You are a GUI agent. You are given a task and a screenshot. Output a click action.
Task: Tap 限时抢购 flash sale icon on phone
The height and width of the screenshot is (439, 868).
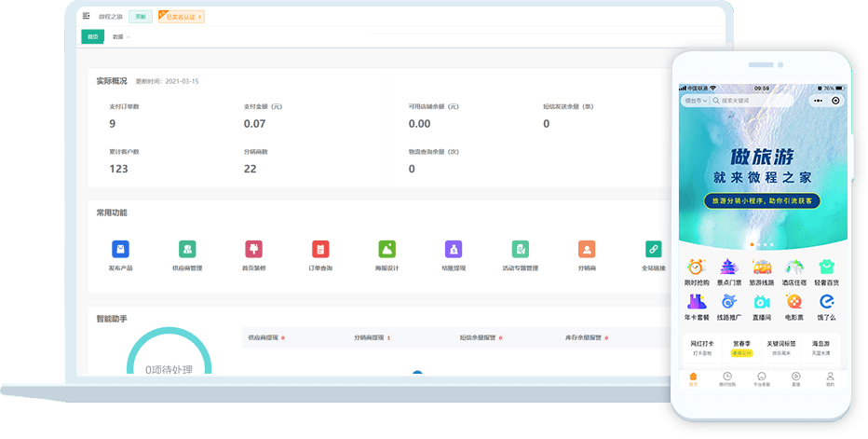click(697, 268)
